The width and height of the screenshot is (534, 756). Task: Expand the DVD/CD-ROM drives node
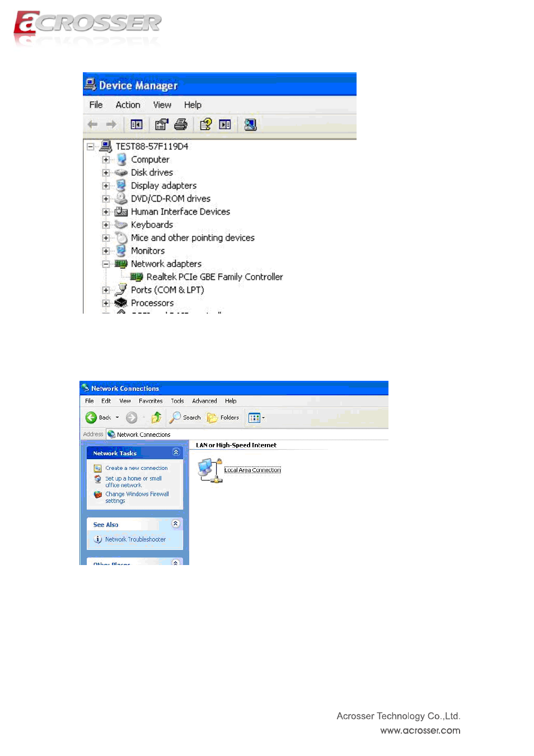pyautogui.click(x=106, y=199)
